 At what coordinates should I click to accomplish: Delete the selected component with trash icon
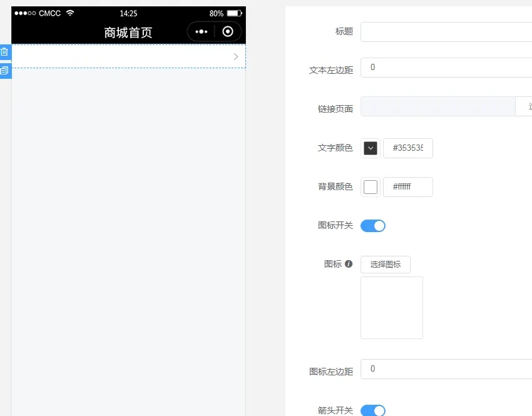(x=4, y=52)
